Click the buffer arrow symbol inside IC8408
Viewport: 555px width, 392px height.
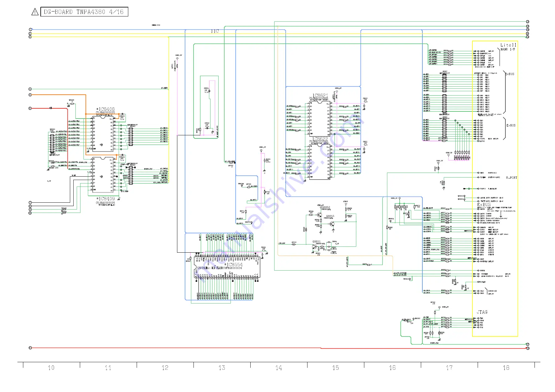coord(101,145)
